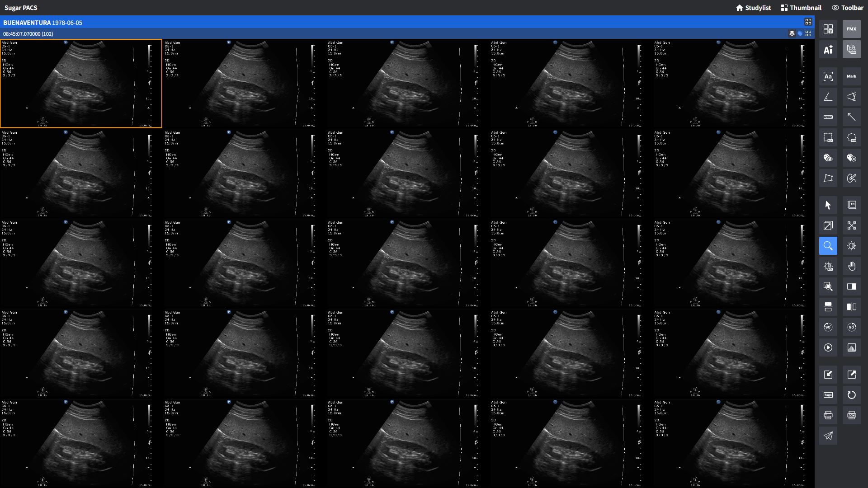Flip the image horizontally

(x=851, y=307)
